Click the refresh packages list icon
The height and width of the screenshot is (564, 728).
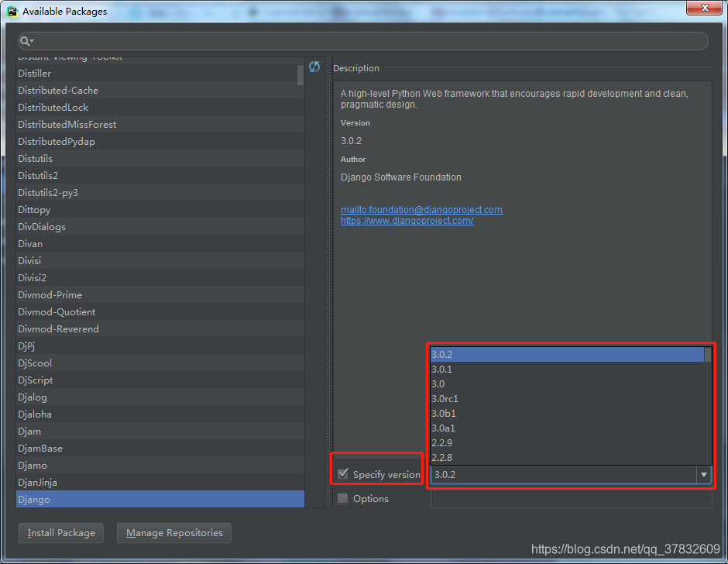(314, 67)
